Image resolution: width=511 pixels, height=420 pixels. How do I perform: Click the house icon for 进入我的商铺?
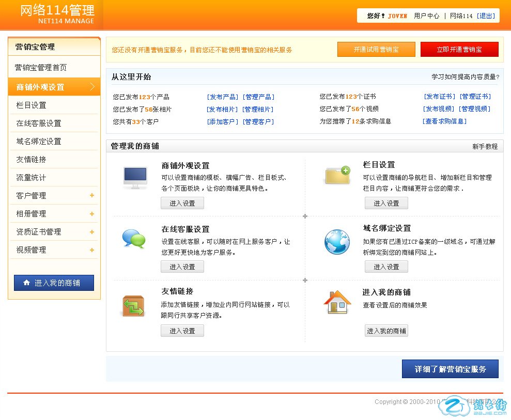click(x=337, y=302)
